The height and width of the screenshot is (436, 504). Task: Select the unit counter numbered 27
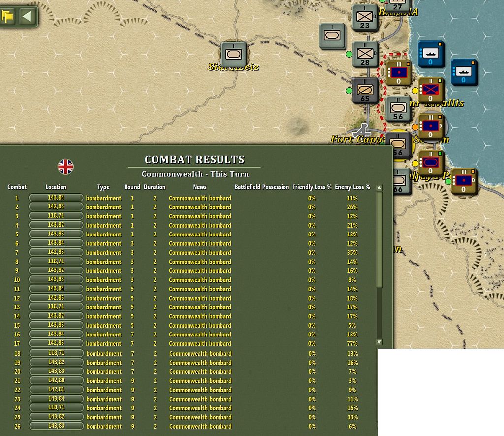click(x=398, y=5)
